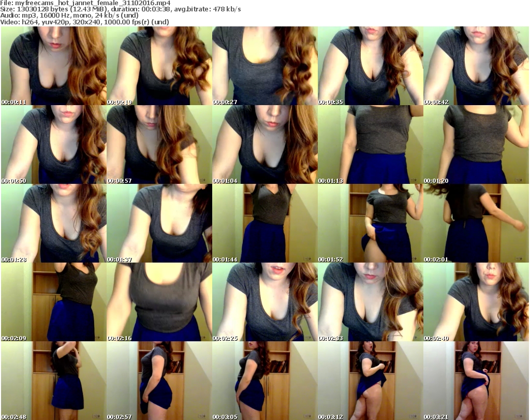Viewport: 530px width, 420px height.
Task: Click the frame stamped 00:01:04
Action: coord(265,144)
